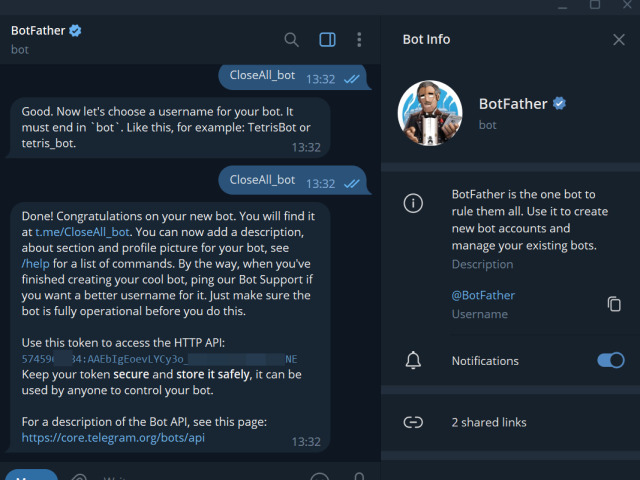Image resolution: width=640 pixels, height=480 pixels.
Task: Toggle the right info sidebar panel icon
Action: click(327, 40)
